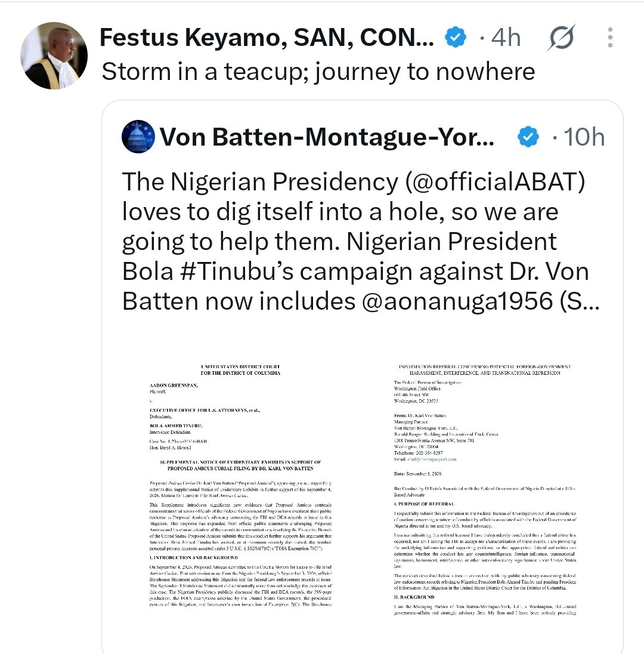Click Festus Keyamo's blue verified badge
Viewport: 644px width, 654px height.
(456, 37)
